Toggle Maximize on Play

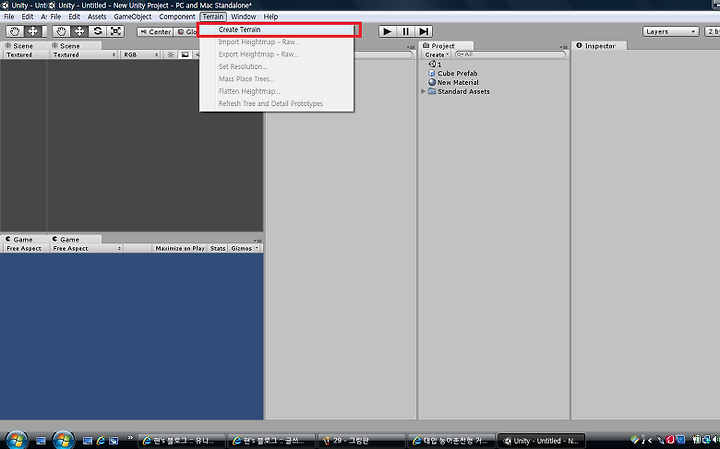coord(180,248)
